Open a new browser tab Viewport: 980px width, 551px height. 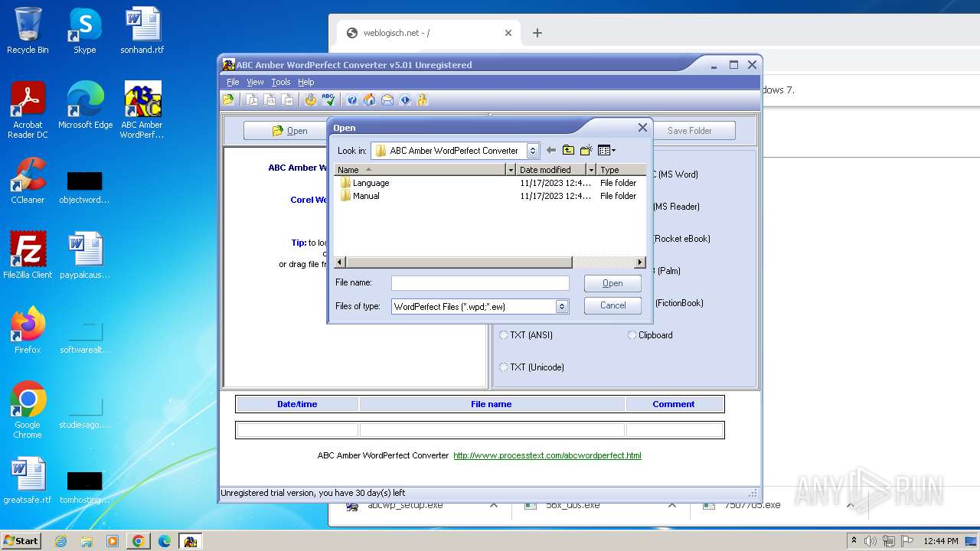coord(537,33)
